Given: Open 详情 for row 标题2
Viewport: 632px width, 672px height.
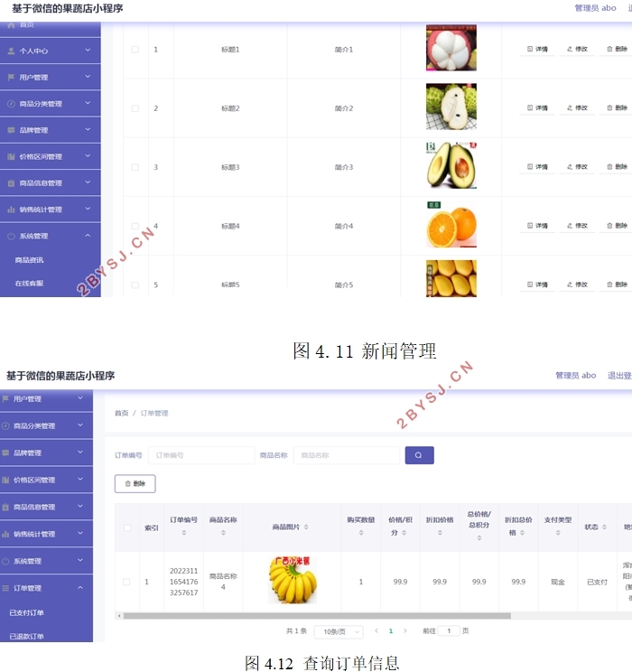Looking at the screenshot, I should coord(537,108).
